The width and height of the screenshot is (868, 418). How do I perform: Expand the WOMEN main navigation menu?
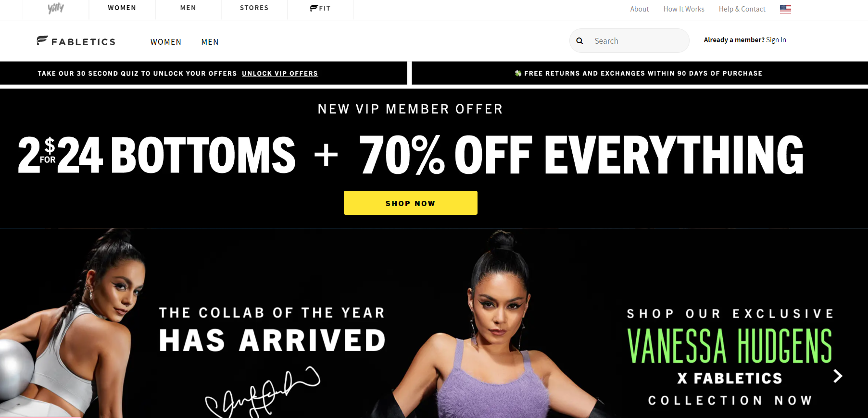(x=166, y=42)
